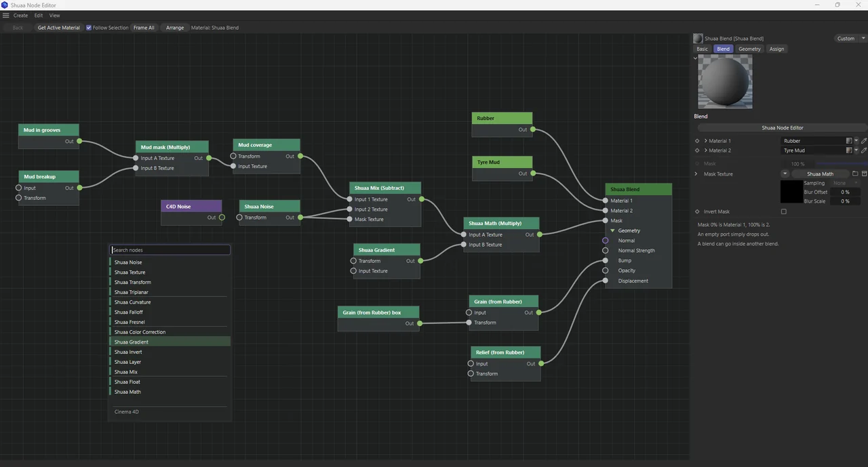Click the Material 2 eyedropper picker icon
868x467 pixels.
tap(864, 150)
